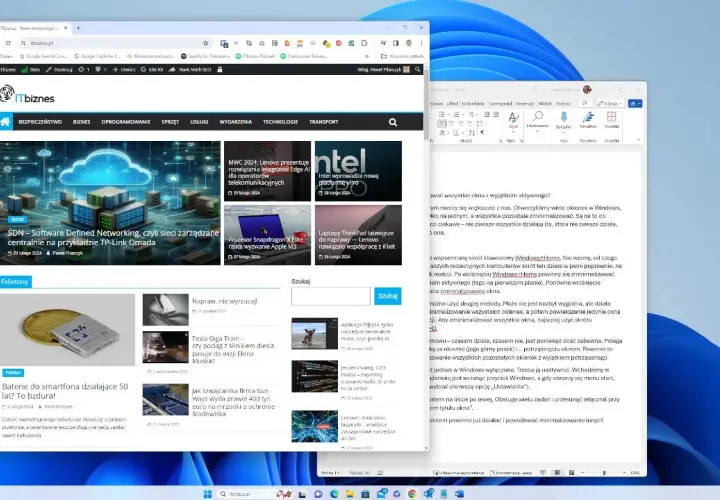Open SPRZĘT menu category
The height and width of the screenshot is (500, 720).
coord(170,122)
